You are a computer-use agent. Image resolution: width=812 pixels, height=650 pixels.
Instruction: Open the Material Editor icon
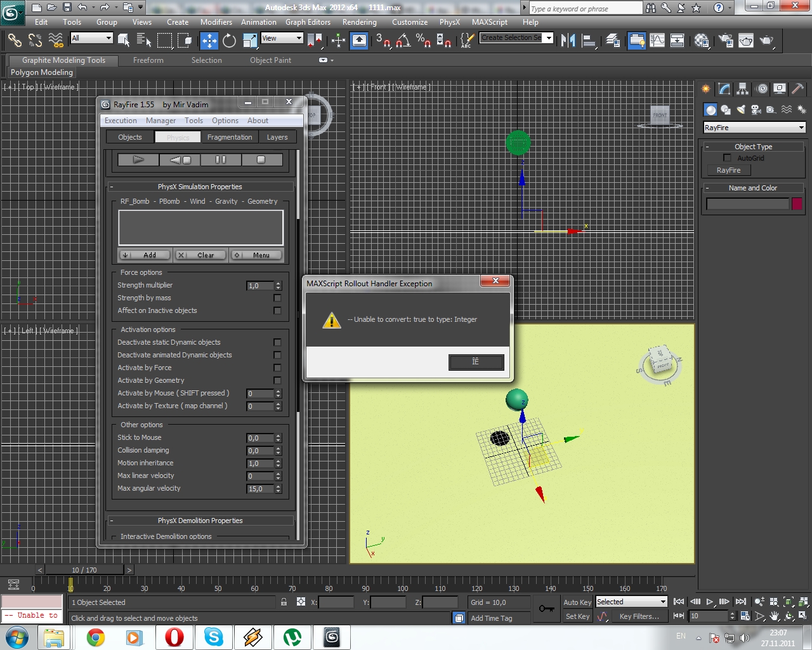point(702,41)
